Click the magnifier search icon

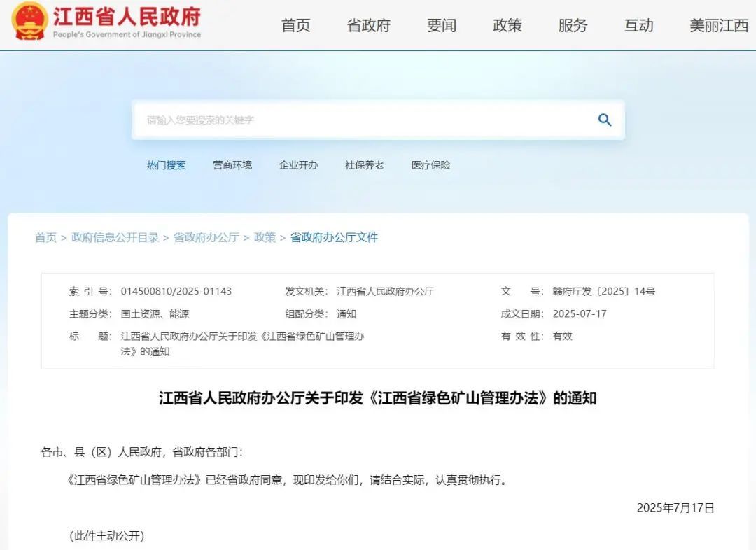pos(605,120)
